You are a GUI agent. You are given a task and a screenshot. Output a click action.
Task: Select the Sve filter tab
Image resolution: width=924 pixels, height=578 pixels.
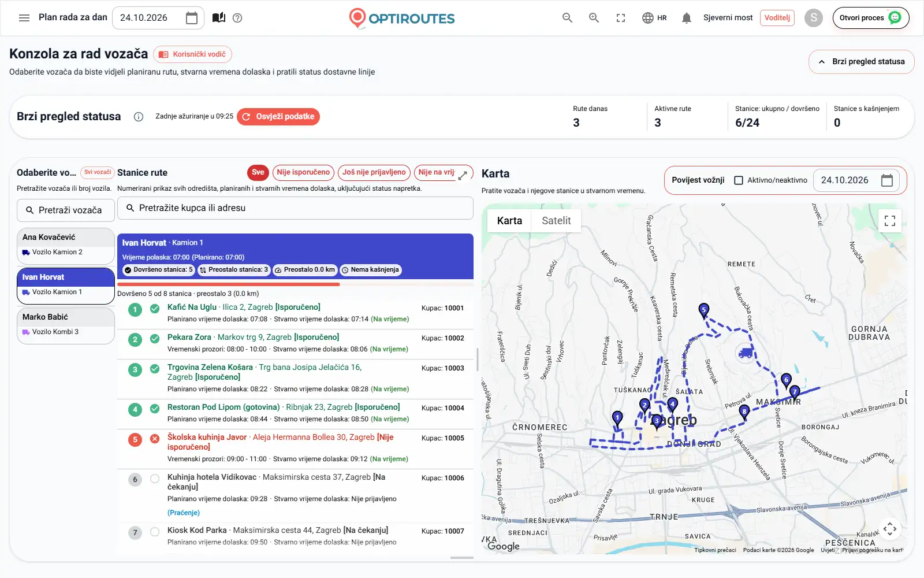click(x=258, y=172)
